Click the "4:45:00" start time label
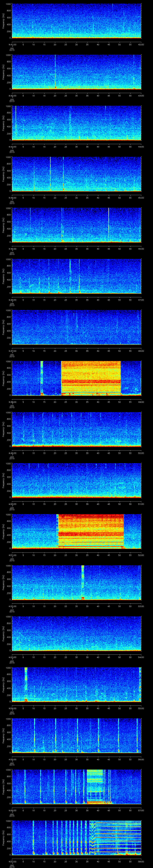This screenshot has width=153, height=868. (12, 249)
